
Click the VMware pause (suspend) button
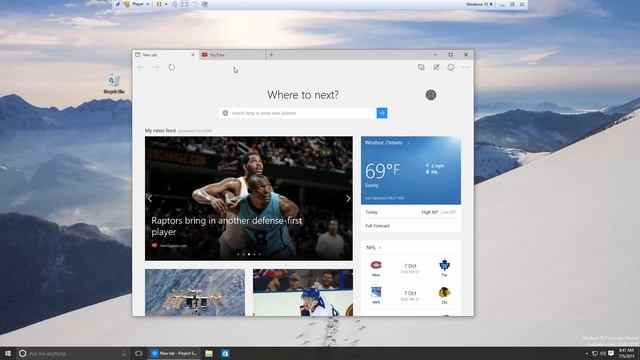pos(159,4)
